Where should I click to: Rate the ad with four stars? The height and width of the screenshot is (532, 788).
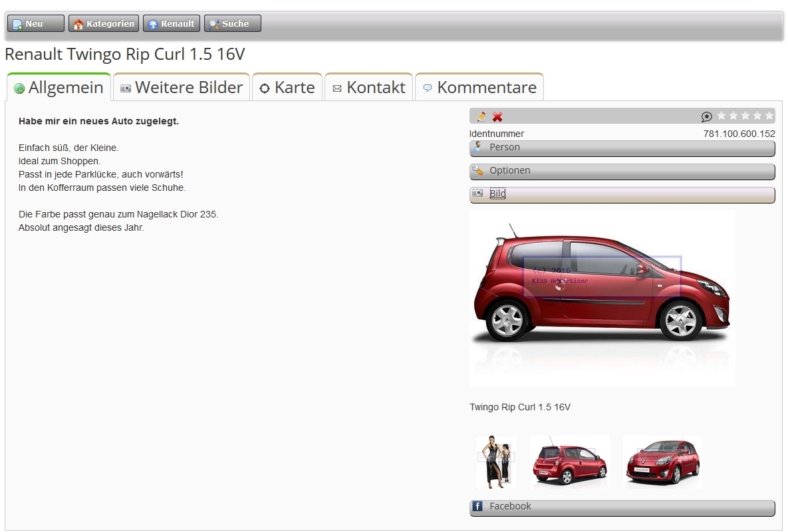point(757,116)
